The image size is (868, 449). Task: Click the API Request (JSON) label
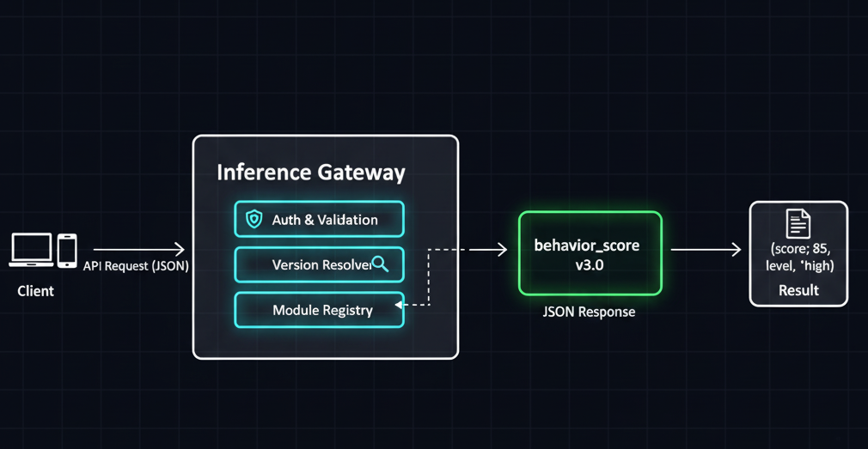pos(136,266)
